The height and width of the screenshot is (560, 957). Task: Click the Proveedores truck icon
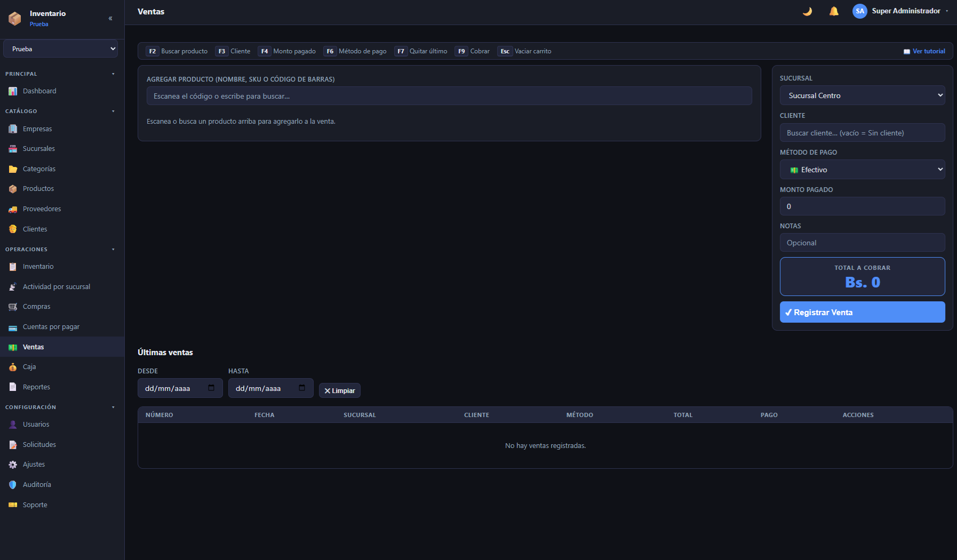[x=13, y=209]
